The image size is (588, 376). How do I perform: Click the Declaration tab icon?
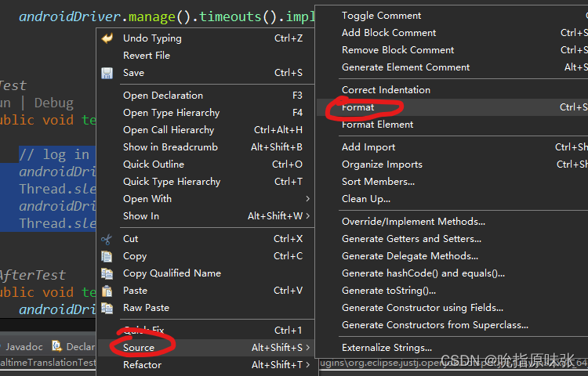(57, 346)
